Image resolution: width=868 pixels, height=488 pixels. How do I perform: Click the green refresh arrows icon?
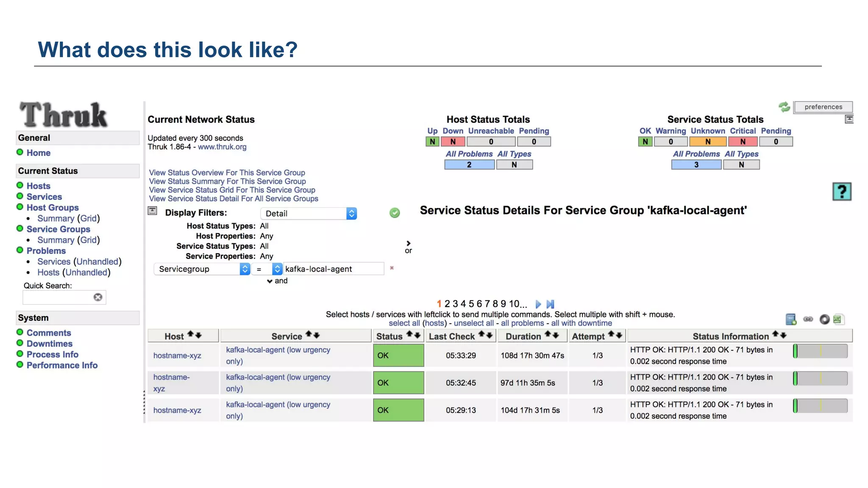pos(784,107)
